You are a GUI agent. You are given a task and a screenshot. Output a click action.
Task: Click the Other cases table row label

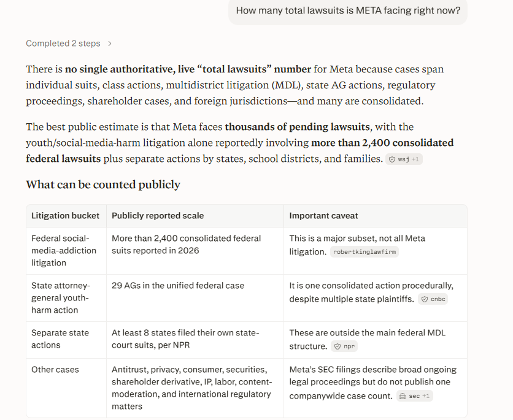coord(55,370)
